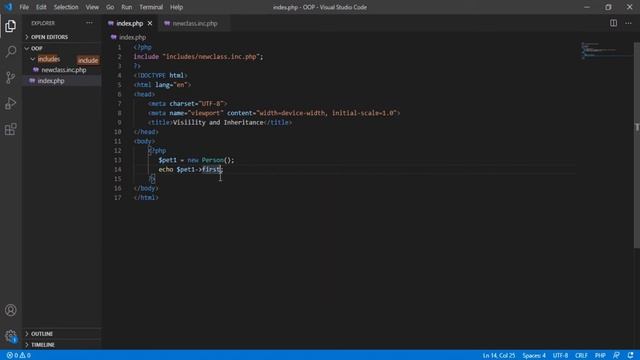Open the Explorer view in activity bar
The height and width of the screenshot is (360, 640).
[11, 26]
